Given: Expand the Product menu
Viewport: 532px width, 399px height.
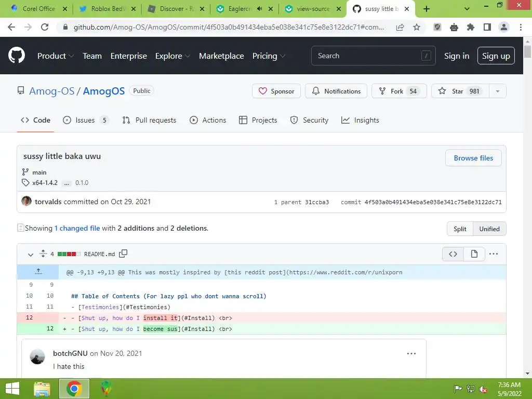Looking at the screenshot, I should (x=56, y=56).
